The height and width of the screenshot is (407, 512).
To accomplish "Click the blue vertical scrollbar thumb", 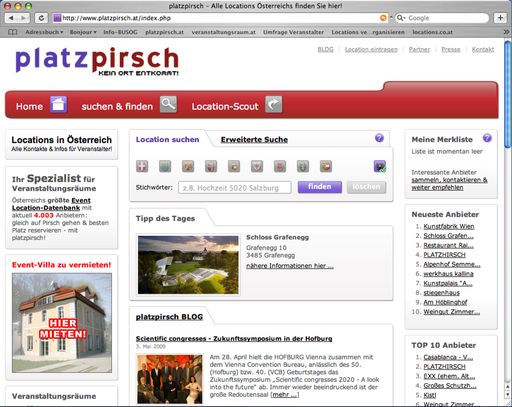I will 508,94.
